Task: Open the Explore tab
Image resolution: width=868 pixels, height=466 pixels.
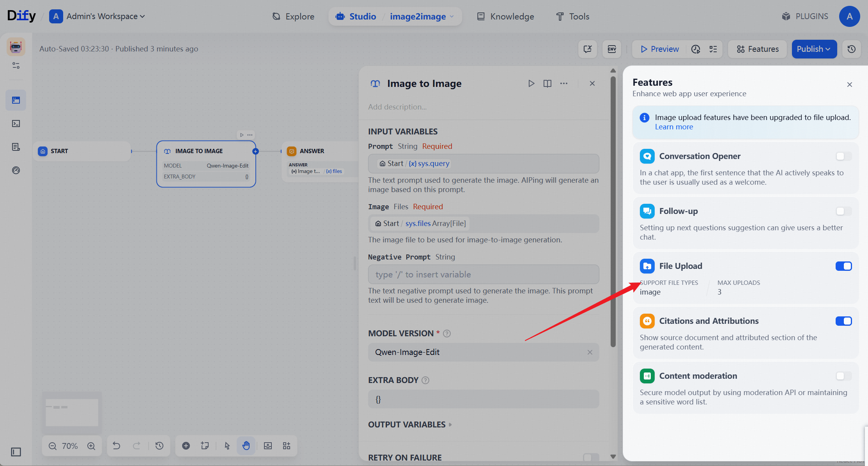Action: [293, 16]
